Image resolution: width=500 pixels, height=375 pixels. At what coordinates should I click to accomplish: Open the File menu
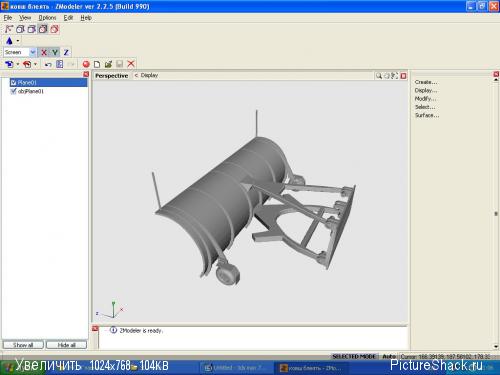coord(8,18)
